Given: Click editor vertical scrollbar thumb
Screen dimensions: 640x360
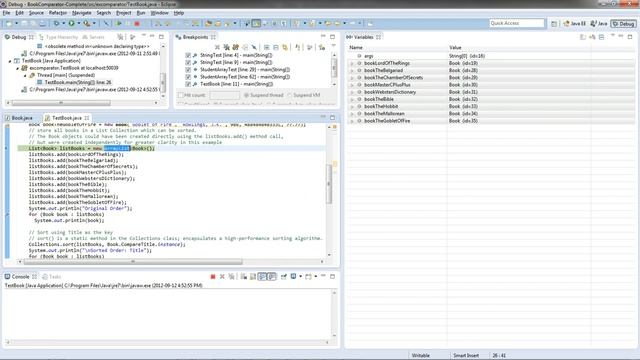Looking at the screenshot, I should click(329, 184).
